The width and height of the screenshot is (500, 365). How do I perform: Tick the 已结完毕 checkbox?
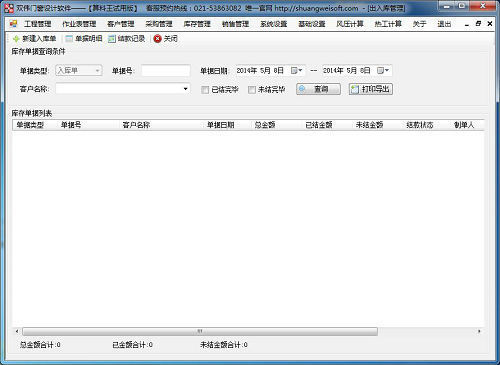(x=205, y=90)
